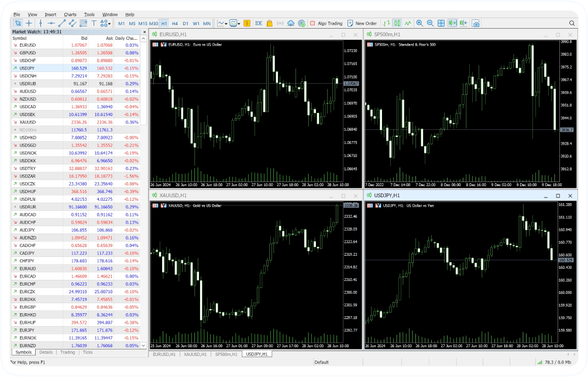Viewport: 588px width, 377px height.
Task: Select the USDJPY row in Market Watch
Action: pos(28,68)
